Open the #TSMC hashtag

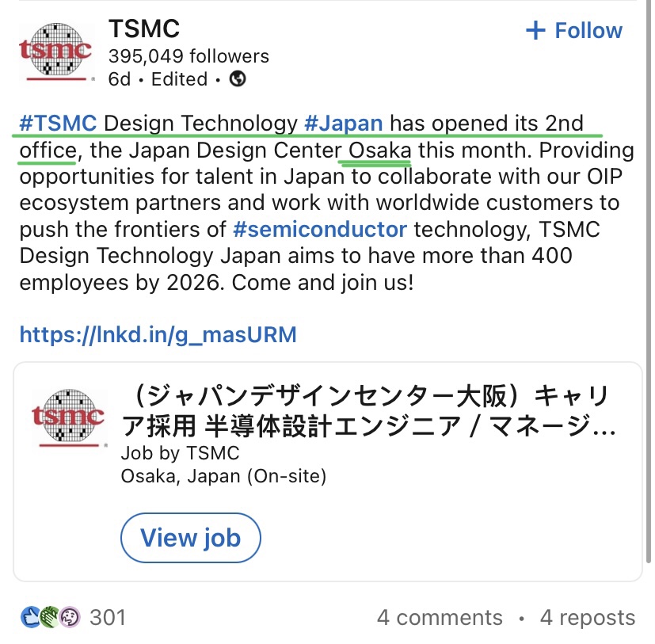(58, 124)
